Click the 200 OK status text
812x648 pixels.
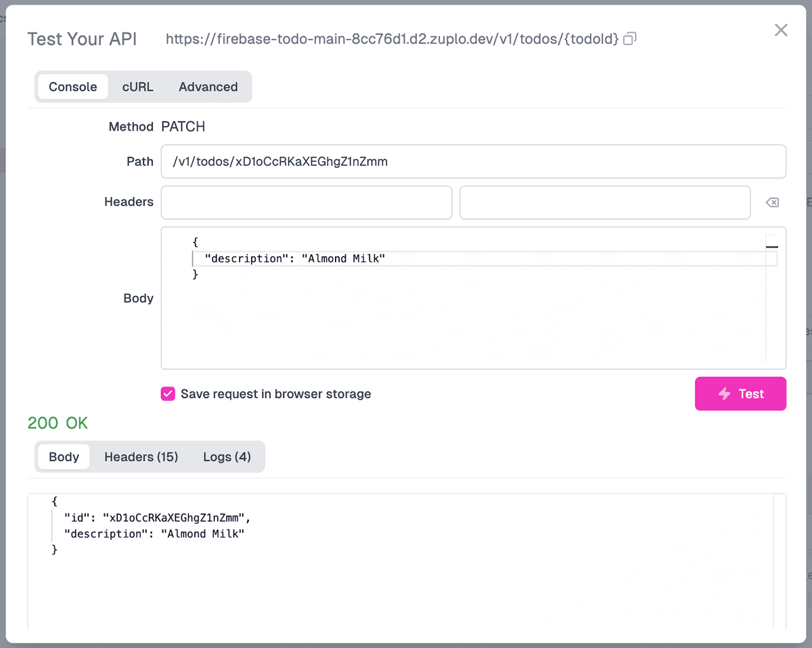(58, 423)
